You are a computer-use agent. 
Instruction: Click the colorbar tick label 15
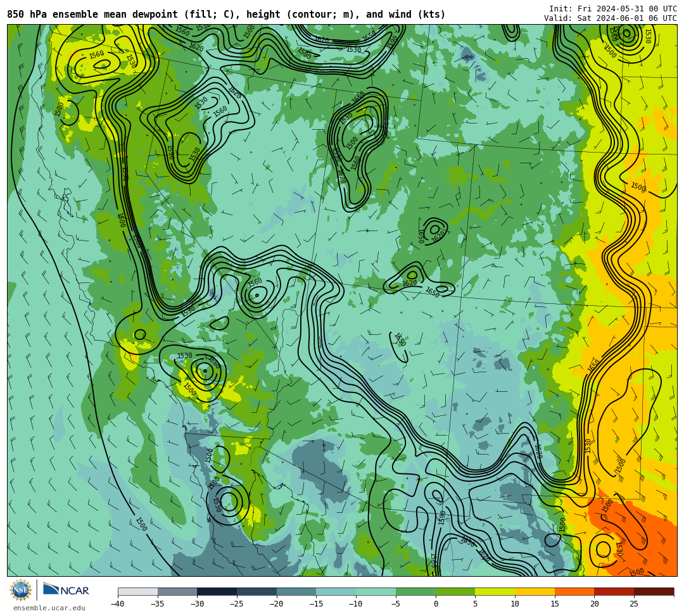click(555, 604)
